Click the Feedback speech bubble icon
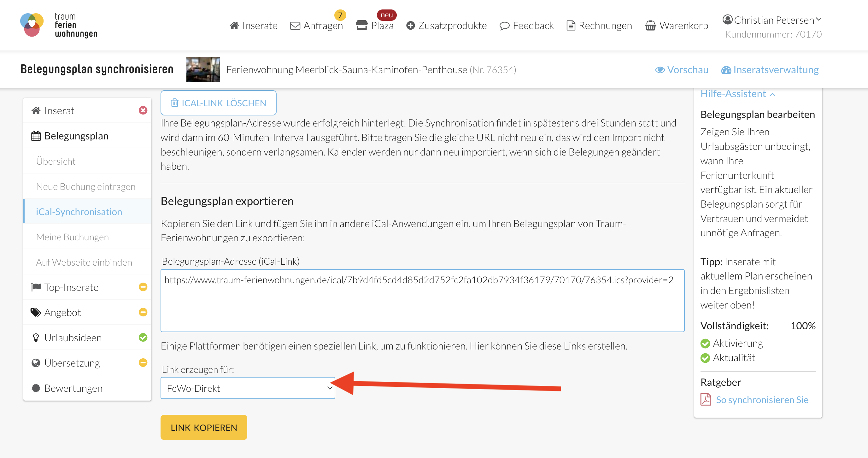This screenshot has width=868, height=458. coord(504,26)
